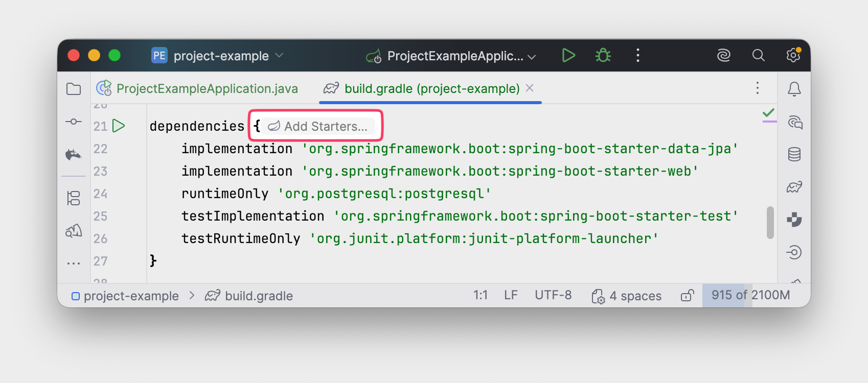Switch to ProjectExampleApplication.java tab
This screenshot has height=383, width=868.
[207, 89]
